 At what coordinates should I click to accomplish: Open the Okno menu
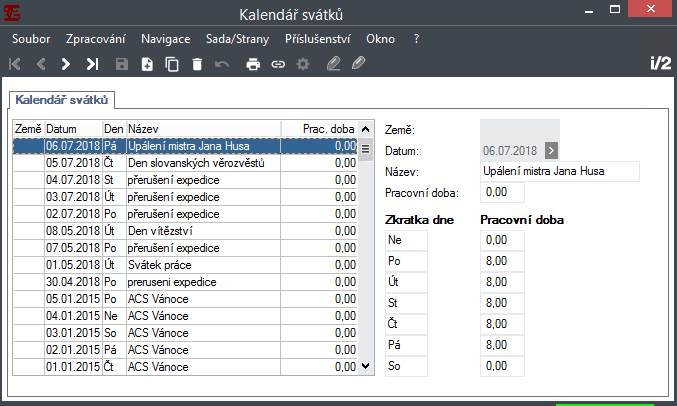click(x=380, y=39)
